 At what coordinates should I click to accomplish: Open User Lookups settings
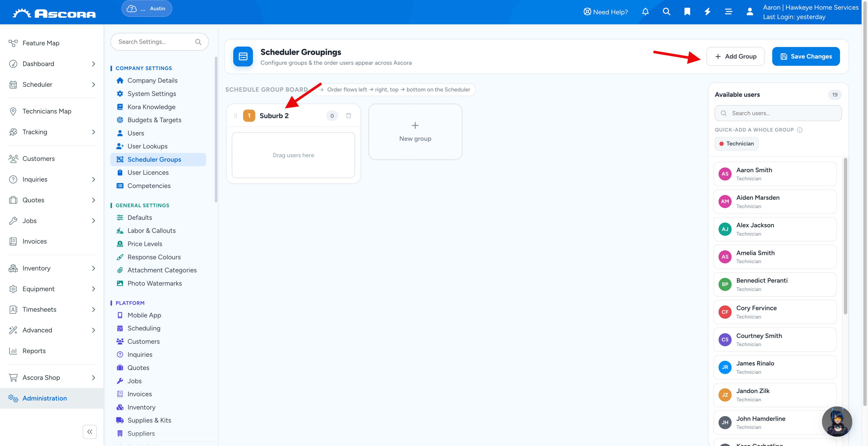pyautogui.click(x=147, y=146)
